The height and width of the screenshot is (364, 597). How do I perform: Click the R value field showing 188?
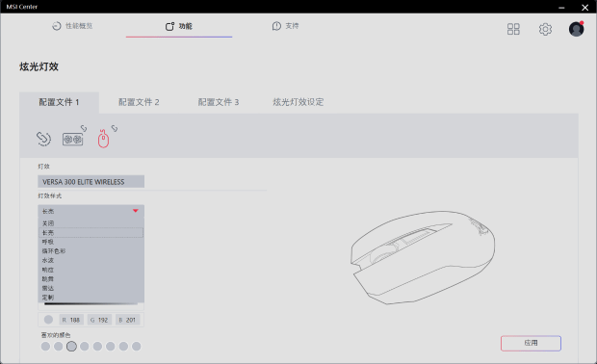pyautogui.click(x=71, y=320)
